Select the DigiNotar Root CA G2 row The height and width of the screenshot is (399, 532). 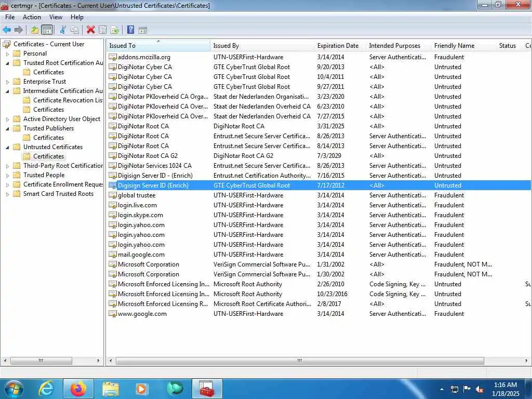tap(319, 156)
